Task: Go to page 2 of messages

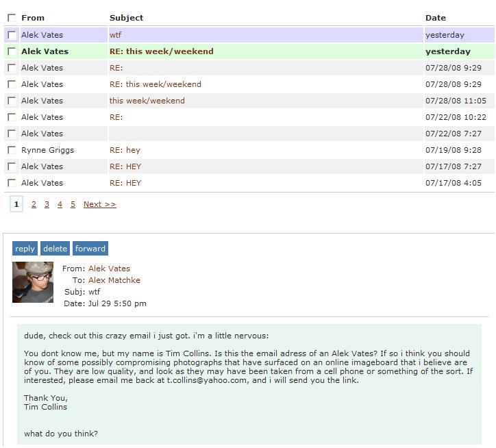Action: (x=34, y=204)
